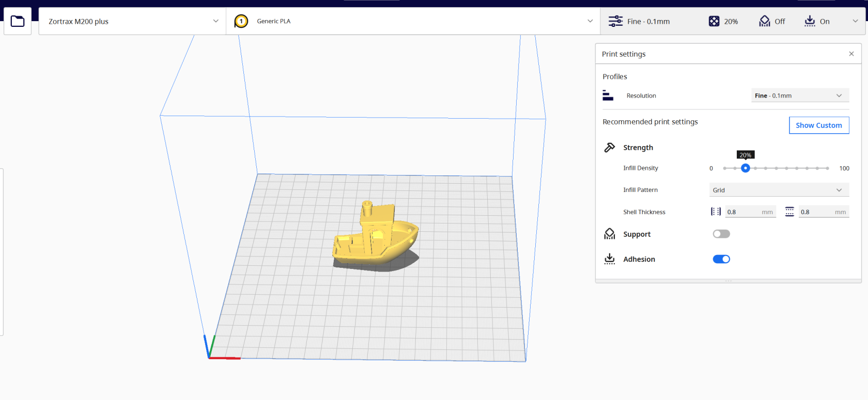This screenshot has width=868, height=400.
Task: Click infill 20% icon in header
Action: point(714,21)
